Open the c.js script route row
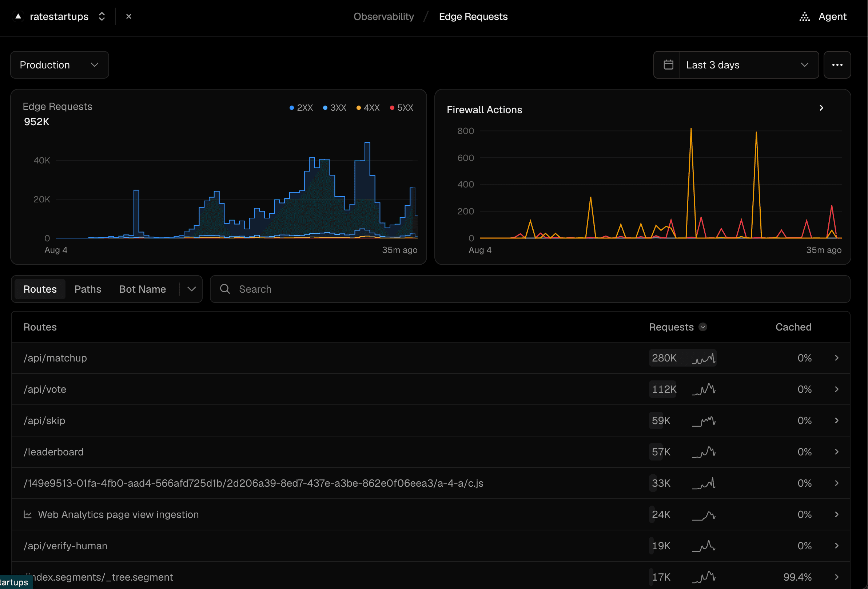The height and width of the screenshot is (589, 868). pos(431,483)
